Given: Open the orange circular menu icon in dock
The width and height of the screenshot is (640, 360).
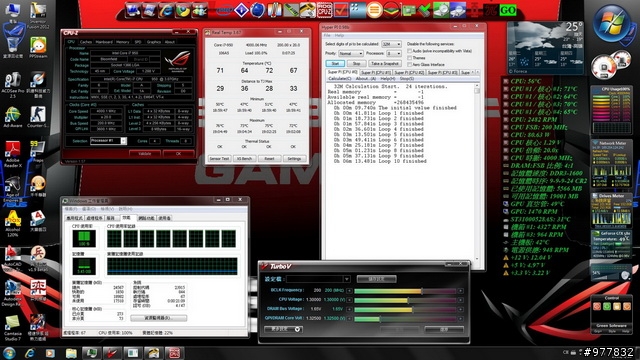Looking at the screenshot, I should (374, 10).
